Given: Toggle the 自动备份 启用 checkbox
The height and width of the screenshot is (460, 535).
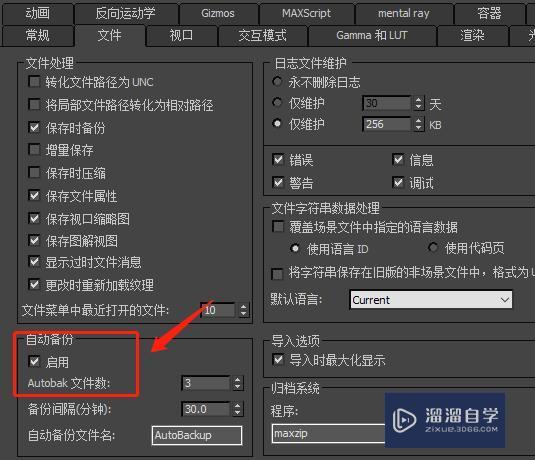Looking at the screenshot, I should pos(34,361).
